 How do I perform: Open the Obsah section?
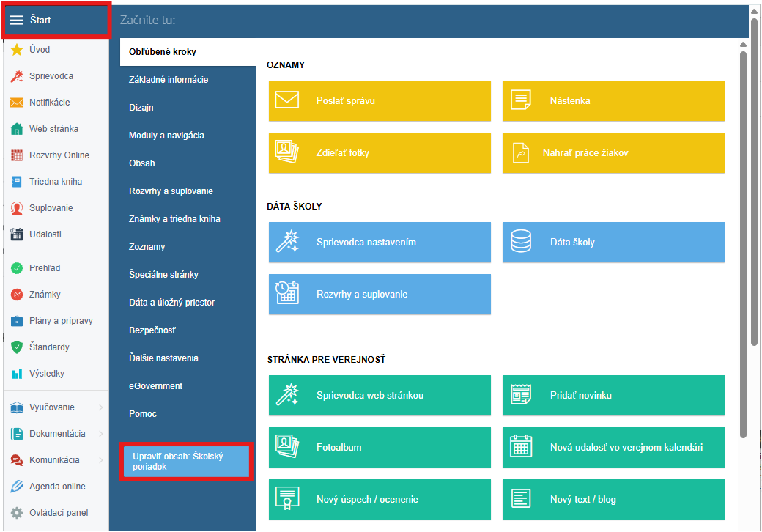tap(188, 163)
